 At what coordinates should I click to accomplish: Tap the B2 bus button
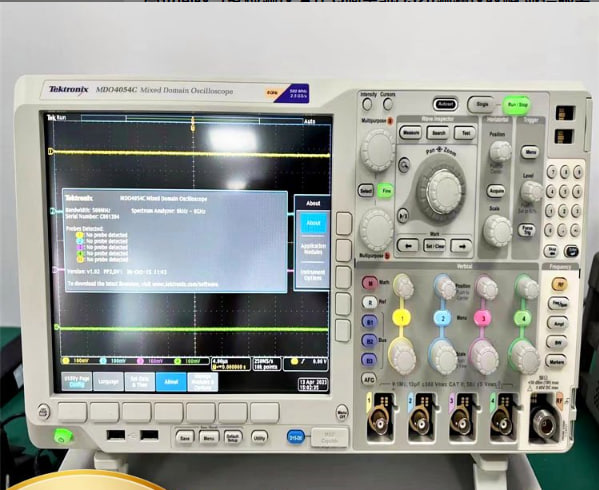[x=369, y=341]
